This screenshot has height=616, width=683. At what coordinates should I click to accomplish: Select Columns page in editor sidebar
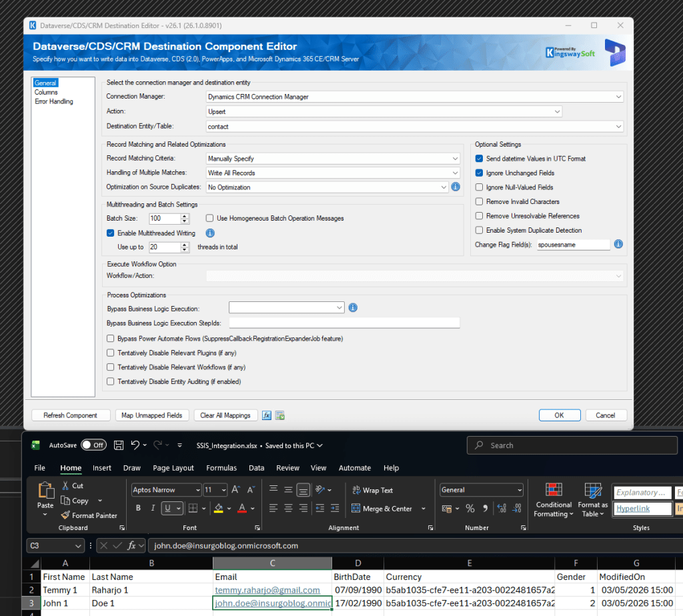pos(46,92)
